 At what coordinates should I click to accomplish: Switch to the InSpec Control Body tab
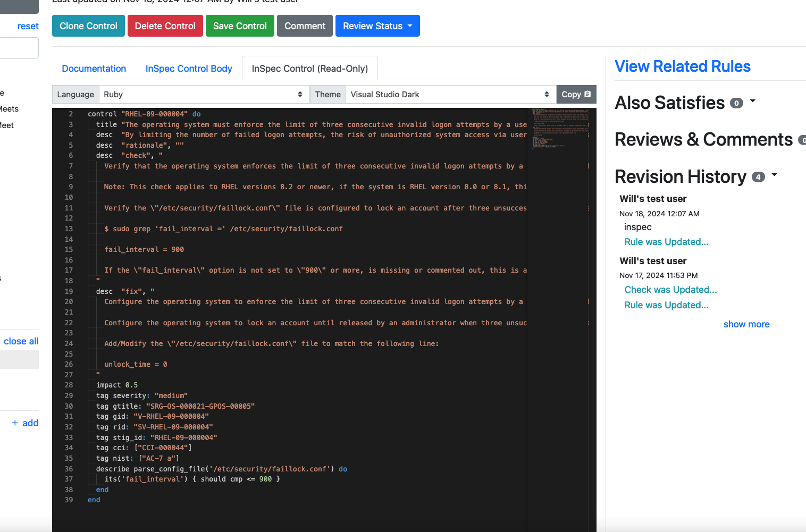coord(189,68)
